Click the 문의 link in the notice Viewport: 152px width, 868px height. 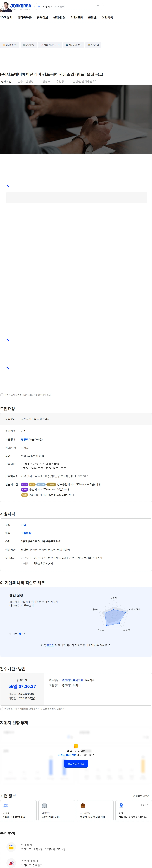click(x=40, y=395)
